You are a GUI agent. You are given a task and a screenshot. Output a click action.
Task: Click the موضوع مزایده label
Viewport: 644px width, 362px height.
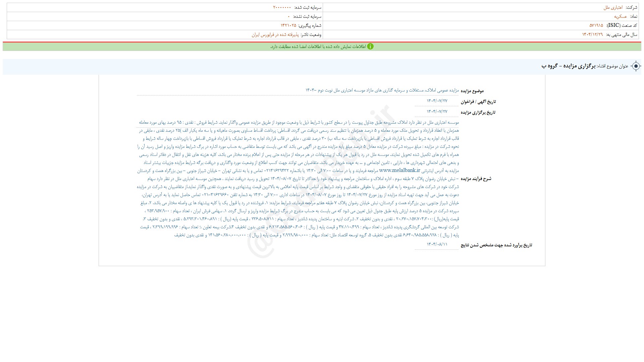pyautogui.click(x=472, y=91)
